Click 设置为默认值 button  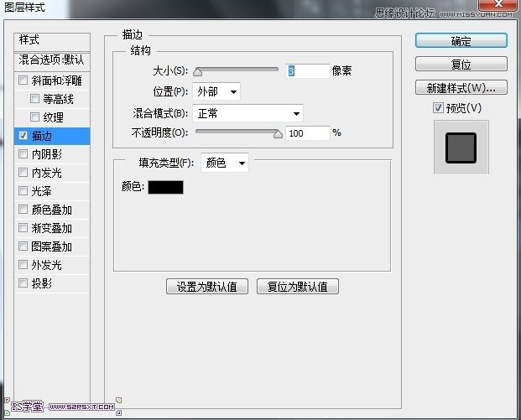pyautogui.click(x=206, y=286)
